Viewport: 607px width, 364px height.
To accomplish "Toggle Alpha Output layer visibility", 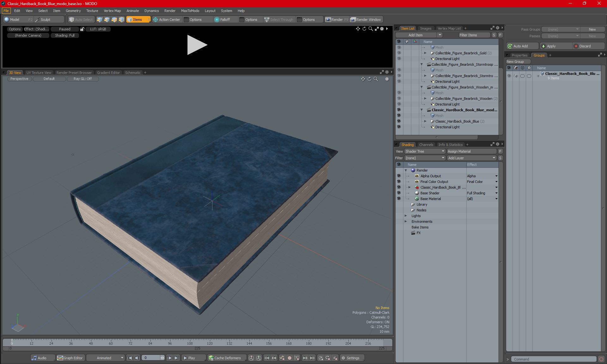I will pos(399,176).
